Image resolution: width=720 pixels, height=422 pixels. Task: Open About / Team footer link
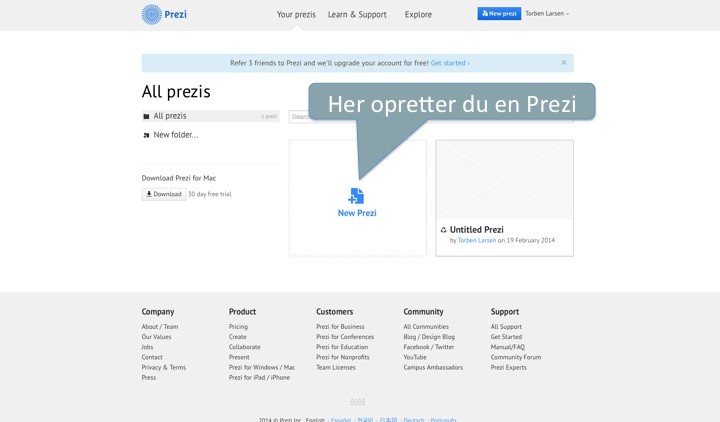[160, 326]
